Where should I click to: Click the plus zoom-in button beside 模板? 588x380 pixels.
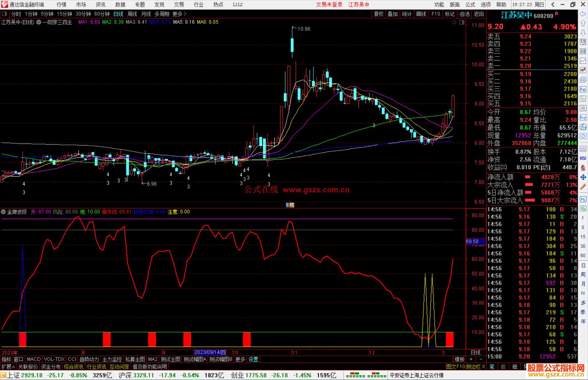tap(471, 359)
